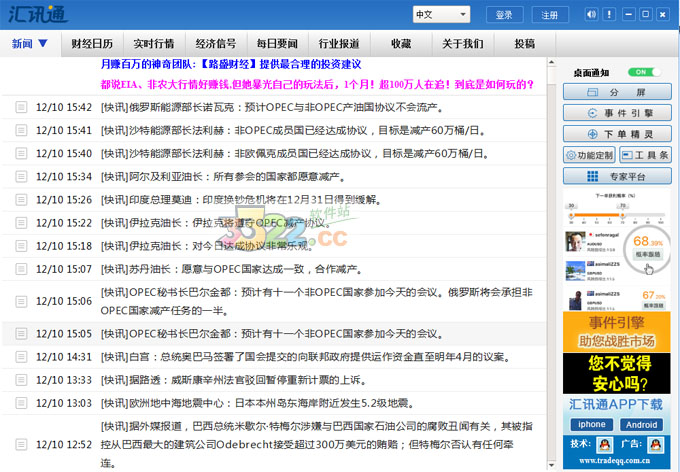Viewport: 680px width, 472px height.
Task: Toggle the 桌面通知 ON switch
Action: (644, 72)
